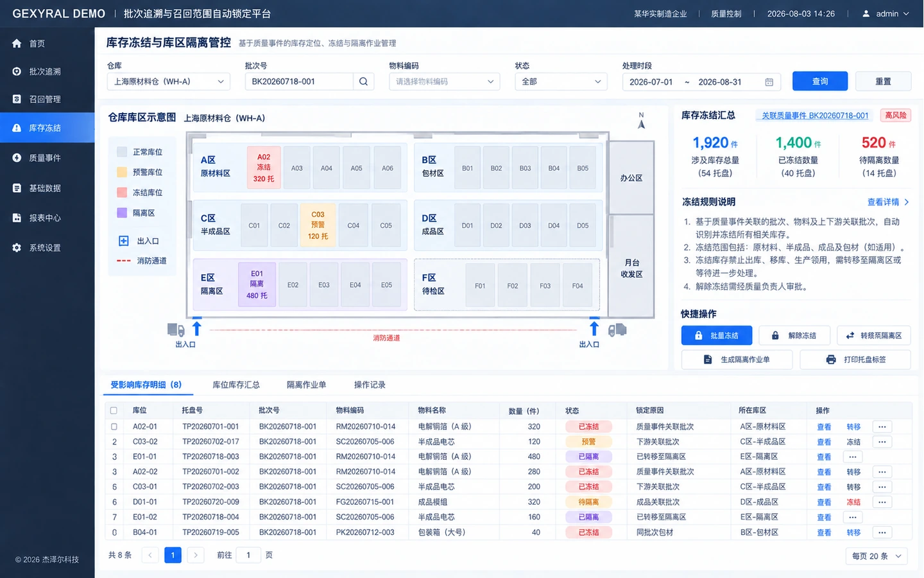Screen dimensions: 924x578
Task: Click 生成隔离作业单 button
Action: (x=737, y=360)
